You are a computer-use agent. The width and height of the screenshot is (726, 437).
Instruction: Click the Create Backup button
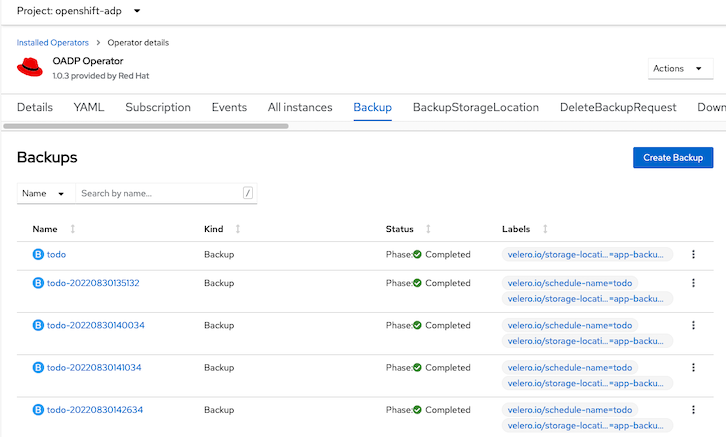point(673,157)
